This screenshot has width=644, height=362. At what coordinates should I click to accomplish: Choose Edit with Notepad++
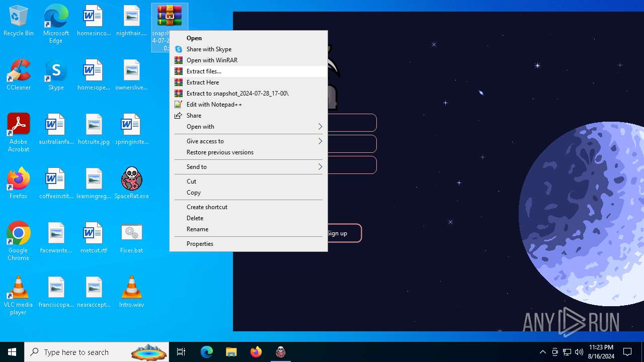click(249, 105)
